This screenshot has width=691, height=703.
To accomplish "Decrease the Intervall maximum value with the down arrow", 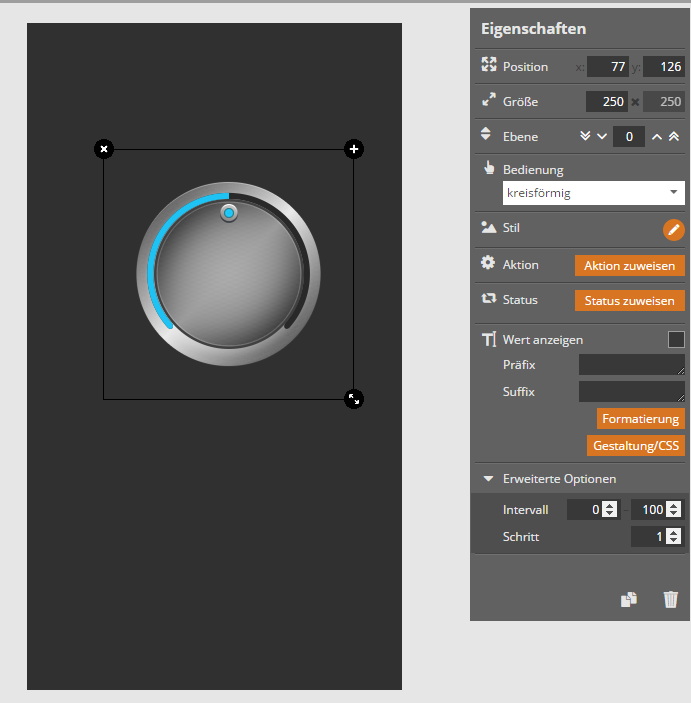I will tap(674, 514).
